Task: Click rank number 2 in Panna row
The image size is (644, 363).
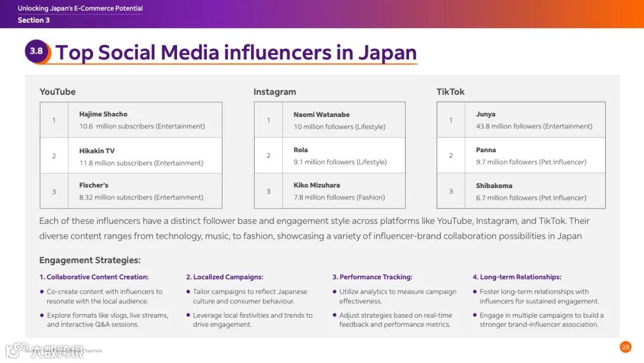Action: [x=451, y=156]
